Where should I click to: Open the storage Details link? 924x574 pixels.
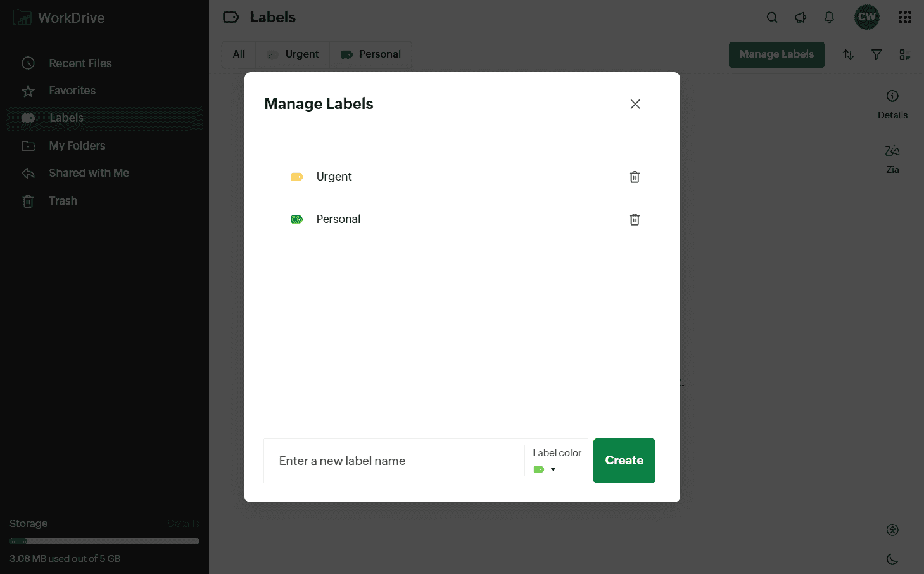click(183, 523)
